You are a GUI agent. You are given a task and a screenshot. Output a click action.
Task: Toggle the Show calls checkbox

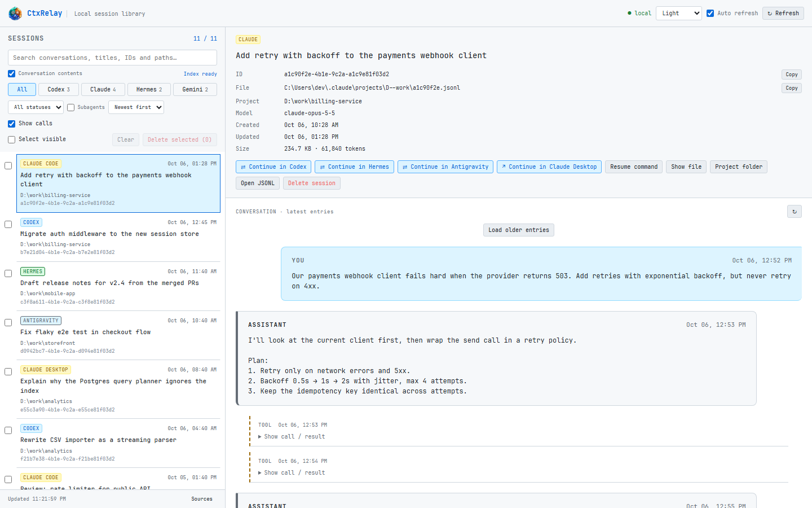(11, 124)
